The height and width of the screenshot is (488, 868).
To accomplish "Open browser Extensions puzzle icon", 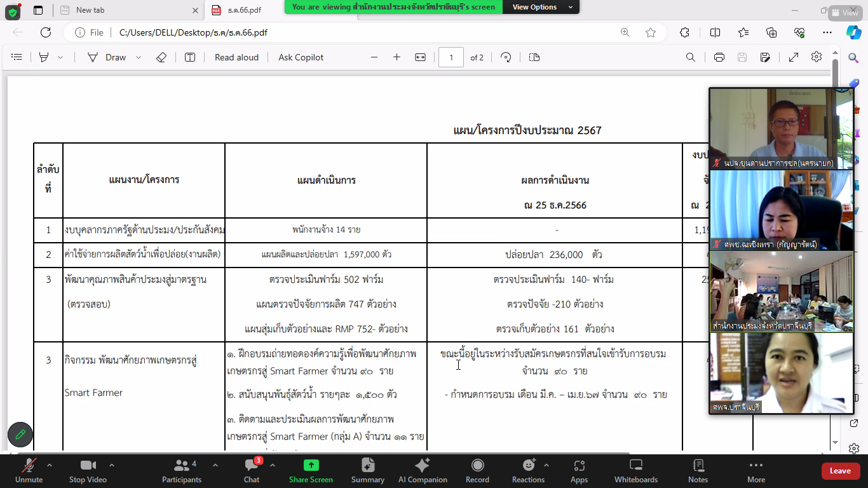I will [684, 32].
